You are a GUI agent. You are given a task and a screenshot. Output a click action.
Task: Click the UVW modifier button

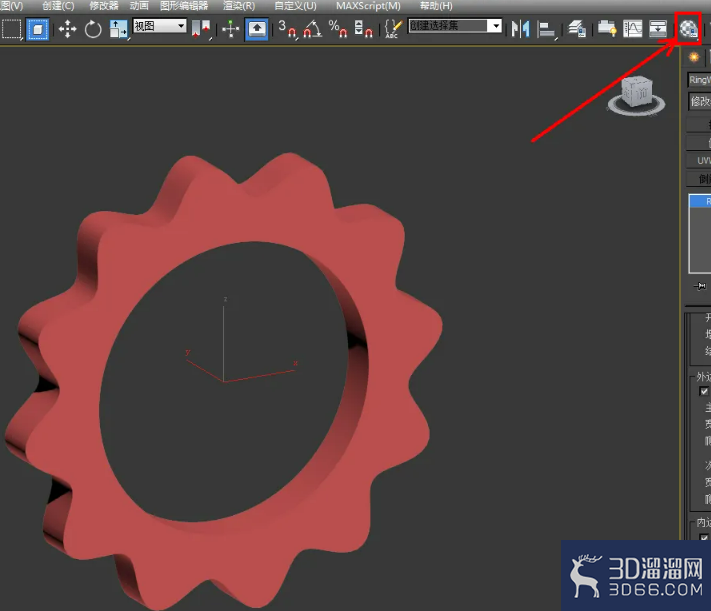tap(699, 161)
